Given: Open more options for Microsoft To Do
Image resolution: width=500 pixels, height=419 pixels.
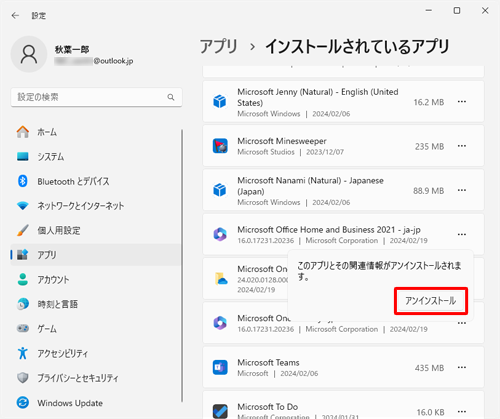Looking at the screenshot, I should [462, 412].
